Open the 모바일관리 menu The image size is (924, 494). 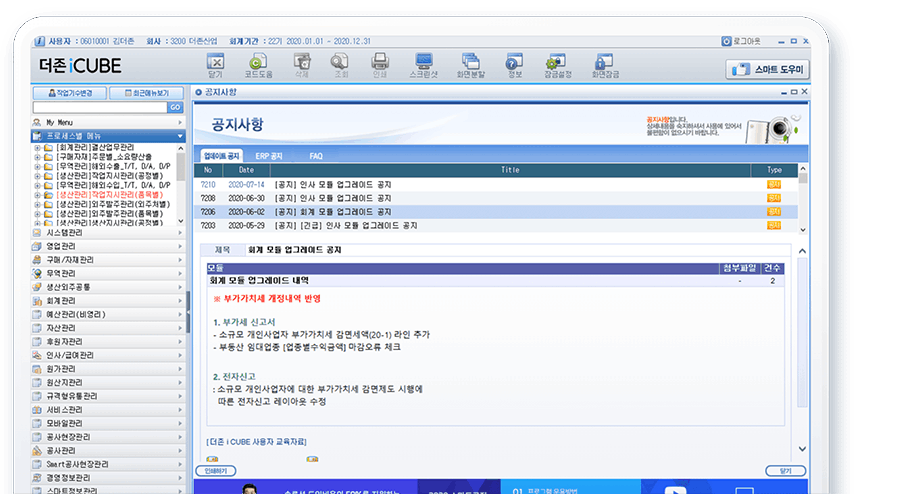[x=108, y=423]
